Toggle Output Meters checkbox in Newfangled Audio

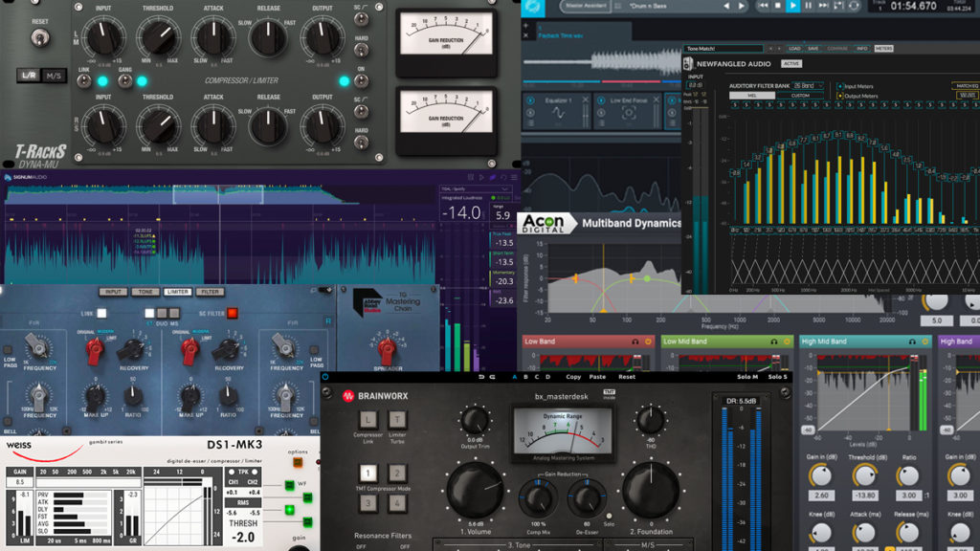(x=840, y=96)
